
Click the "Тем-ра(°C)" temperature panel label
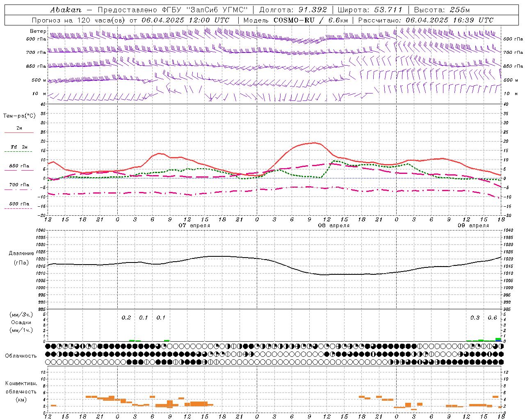coord(19,116)
